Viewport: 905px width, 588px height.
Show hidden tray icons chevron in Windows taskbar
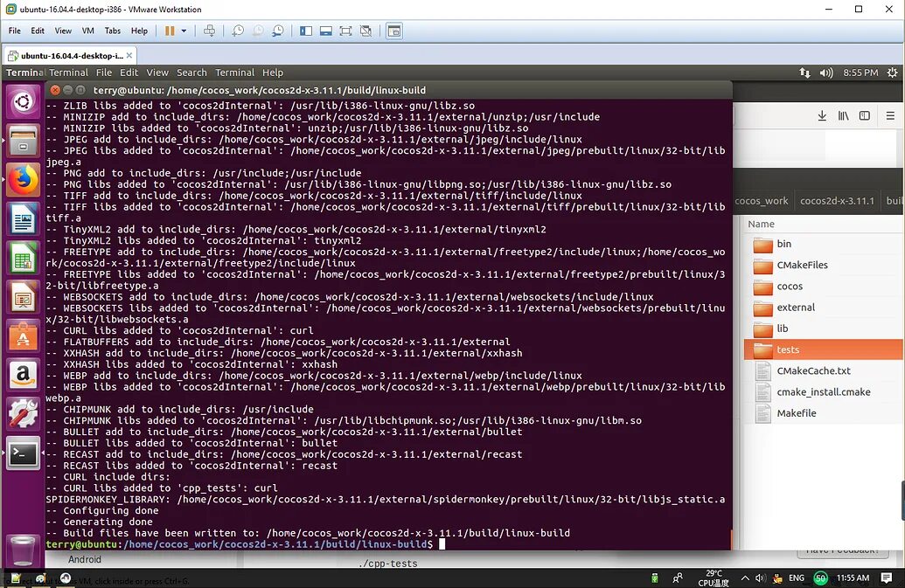(745, 578)
